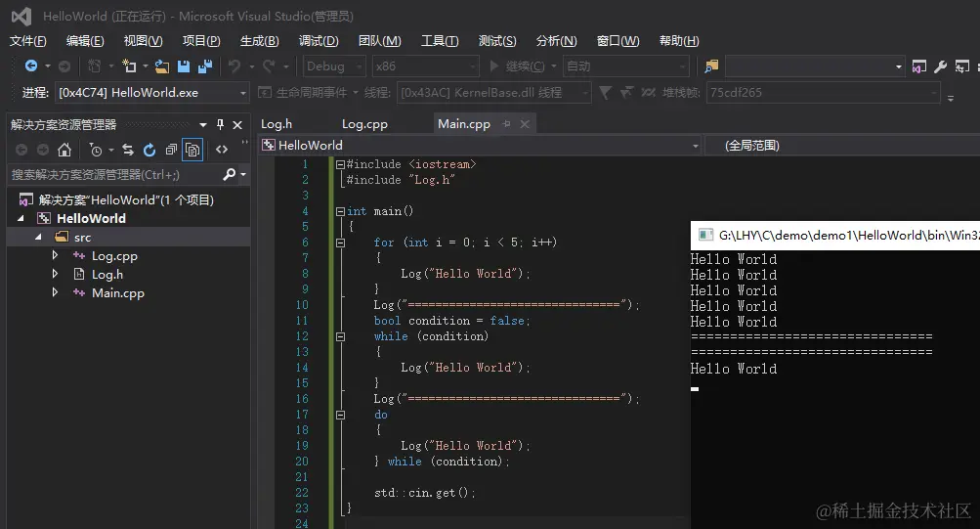Collapse the src folder node

click(39, 238)
